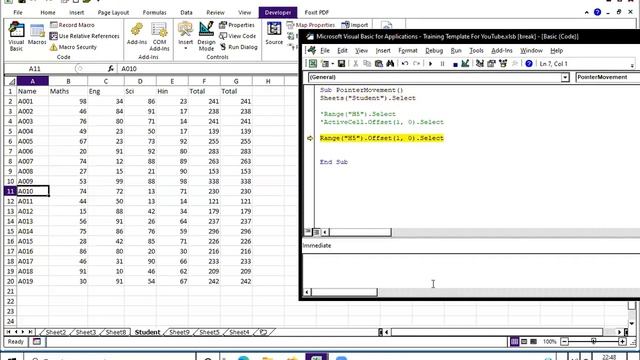The width and height of the screenshot is (640, 360).
Task: Open the Run menu in VBA editor
Action: [456, 51]
